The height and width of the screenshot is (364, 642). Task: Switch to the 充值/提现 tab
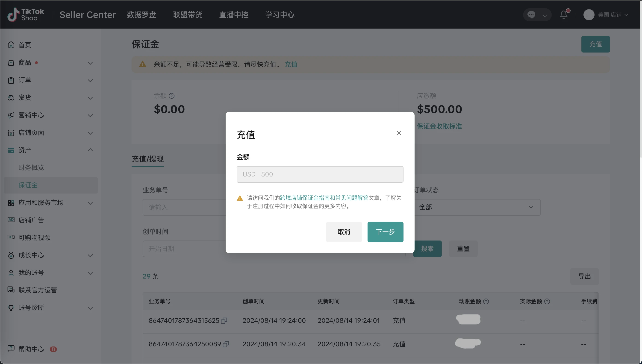coord(147,159)
